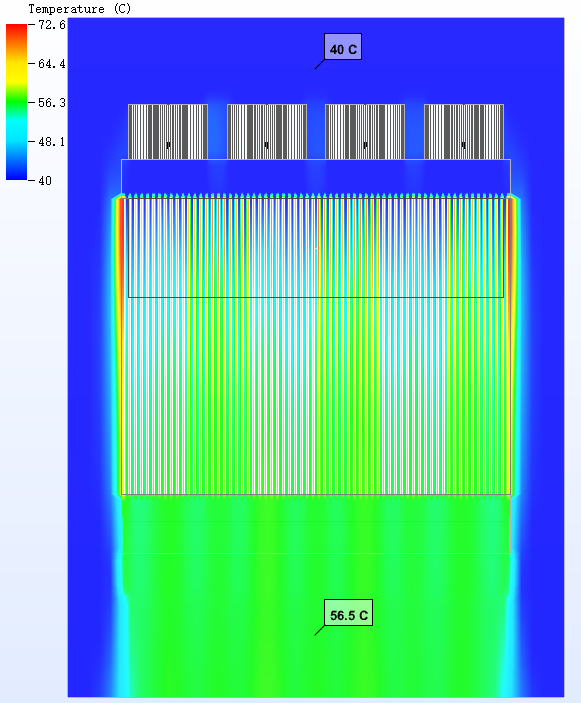Select the second fan block from left

(x=267, y=132)
